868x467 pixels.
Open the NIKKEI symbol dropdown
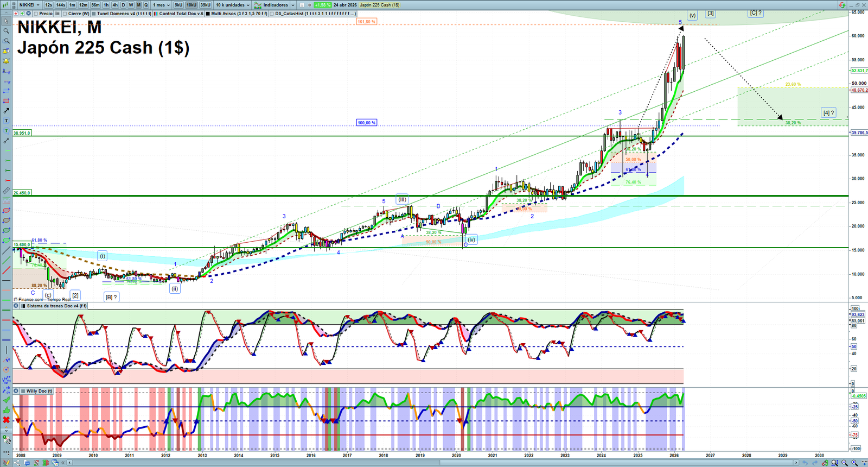pos(29,5)
